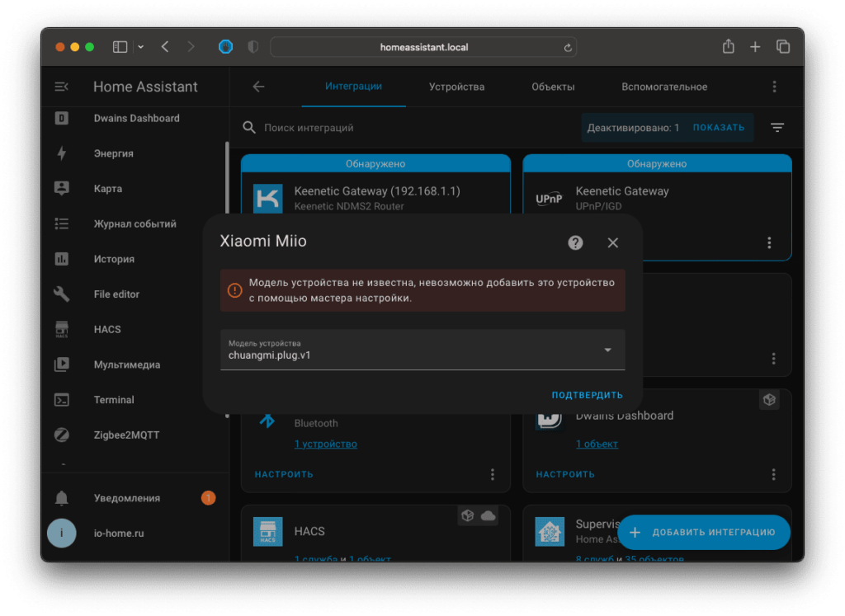Click the custom integration badge on Dwains Dashboard
This screenshot has width=845, height=616.
pos(769,400)
